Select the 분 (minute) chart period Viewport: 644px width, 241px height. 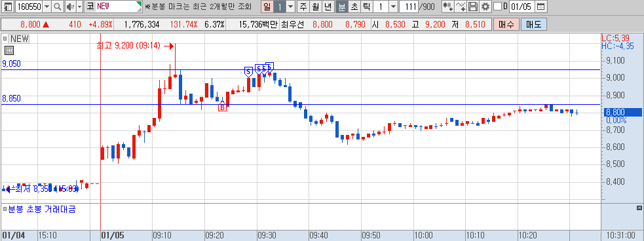(x=341, y=7)
